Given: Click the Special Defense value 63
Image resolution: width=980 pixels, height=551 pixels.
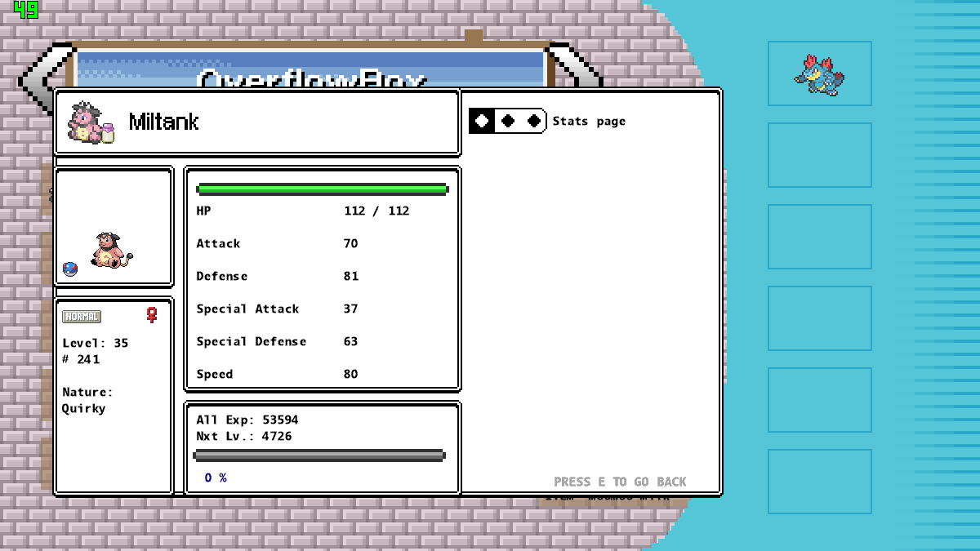Looking at the screenshot, I should [351, 341].
